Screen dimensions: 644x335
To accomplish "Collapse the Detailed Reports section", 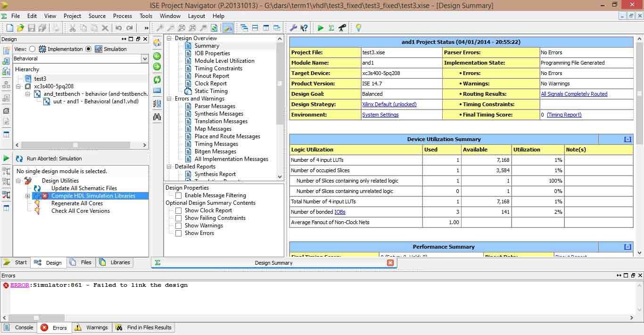I will 170,167.
